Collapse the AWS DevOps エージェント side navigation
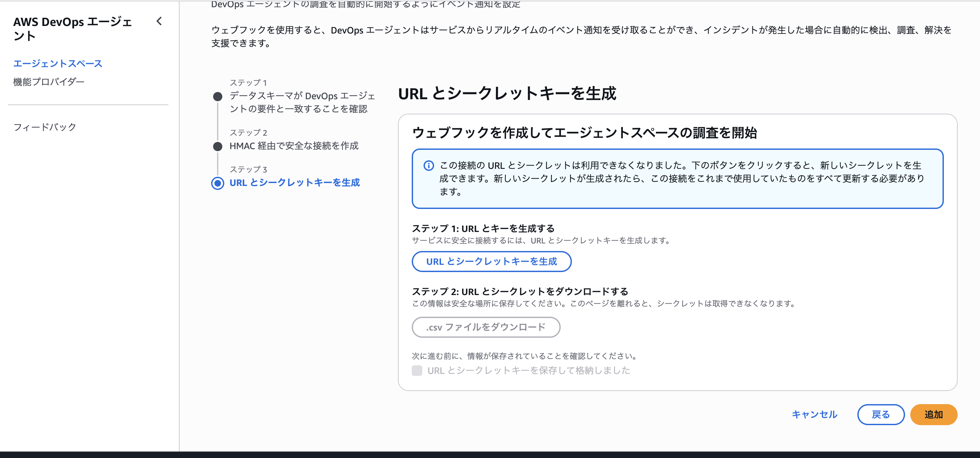This screenshot has width=980, height=458. (x=159, y=21)
